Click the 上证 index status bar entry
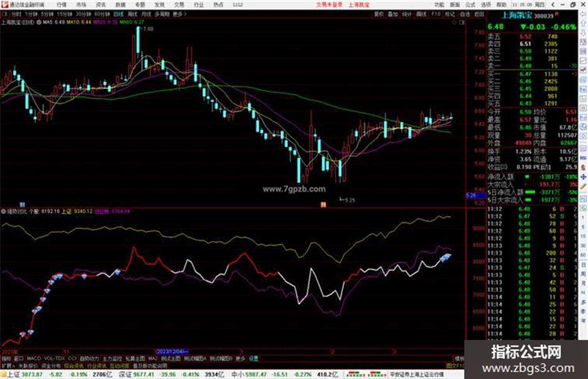The image size is (588, 379). [x=59, y=375]
